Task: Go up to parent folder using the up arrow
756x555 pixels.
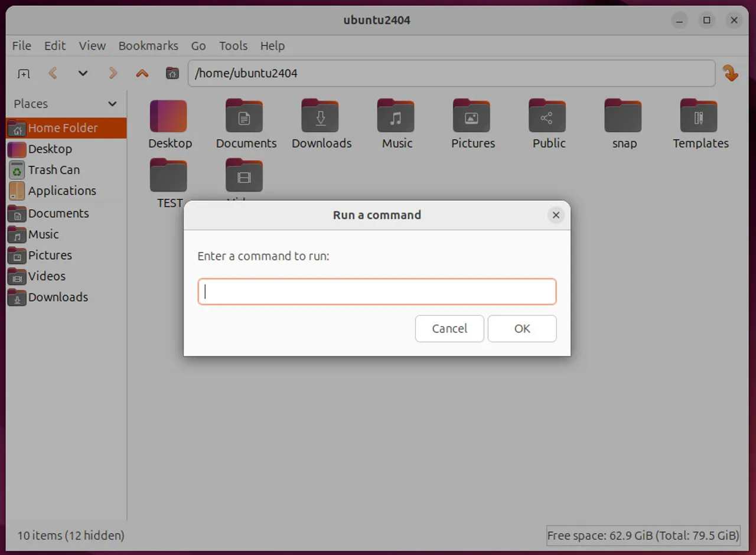Action: pos(142,73)
